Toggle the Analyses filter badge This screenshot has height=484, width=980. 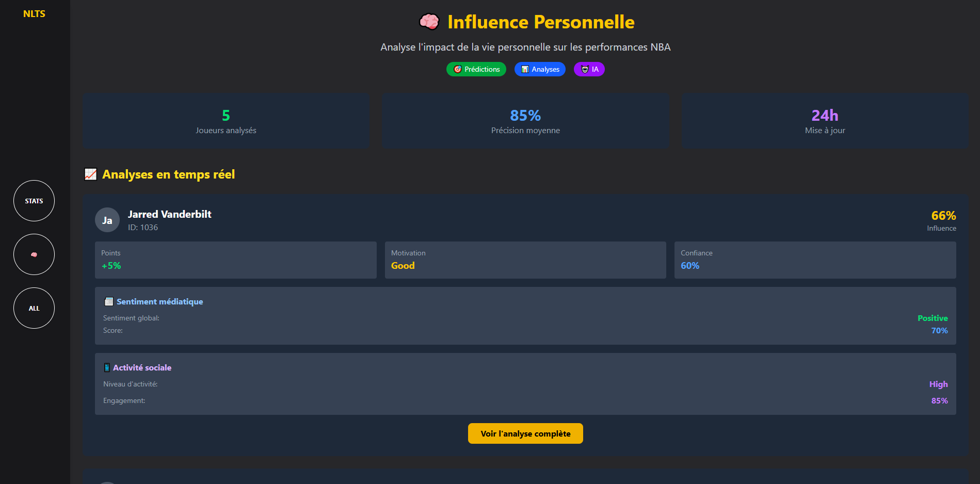coord(540,69)
